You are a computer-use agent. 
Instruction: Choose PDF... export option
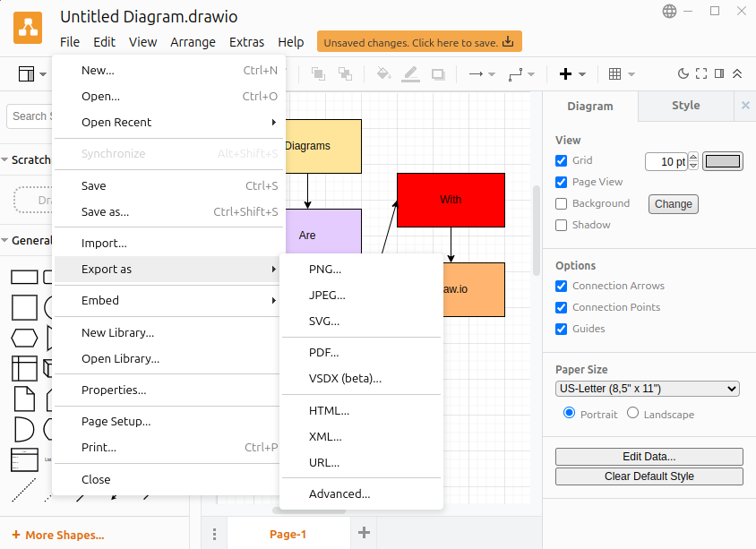pyautogui.click(x=361, y=352)
